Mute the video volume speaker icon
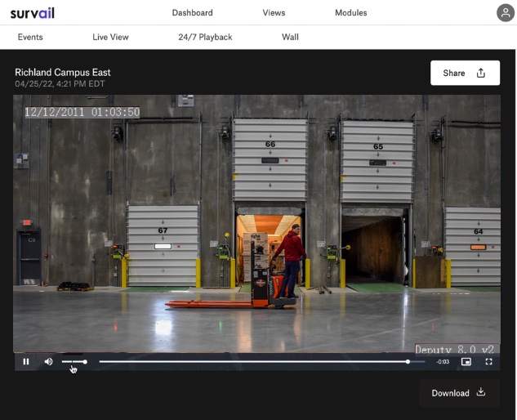The width and height of the screenshot is (517, 420). click(x=48, y=361)
